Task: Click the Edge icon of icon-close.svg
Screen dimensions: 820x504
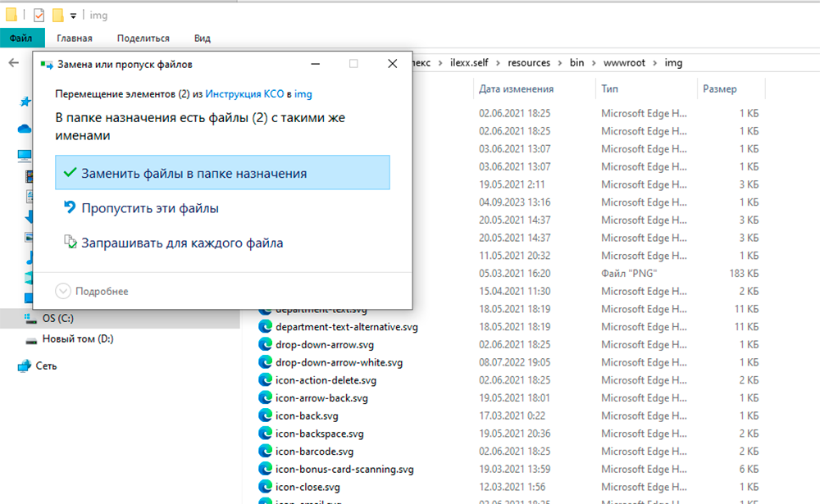Action: 265,487
